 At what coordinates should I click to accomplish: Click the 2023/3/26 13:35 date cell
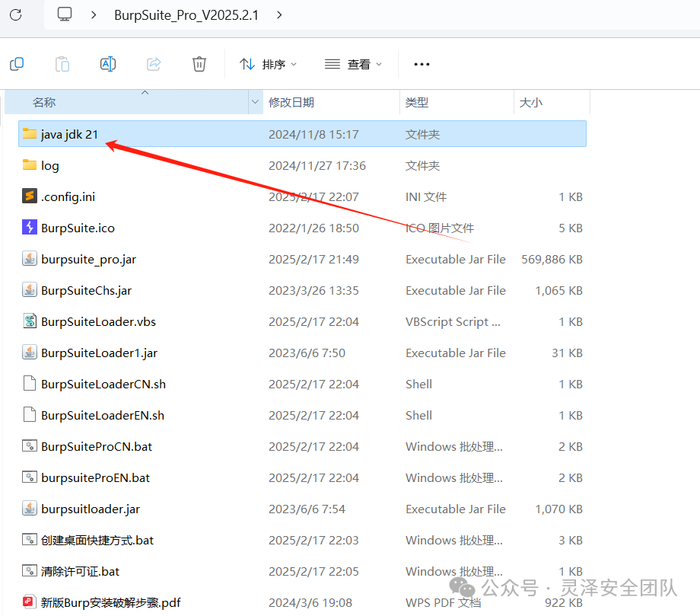[x=313, y=291]
